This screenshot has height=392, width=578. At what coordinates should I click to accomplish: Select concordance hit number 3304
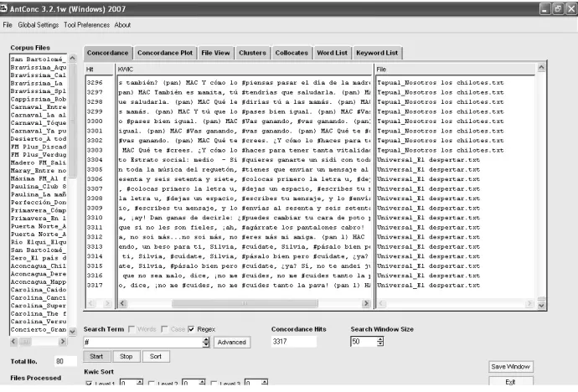(x=95, y=160)
